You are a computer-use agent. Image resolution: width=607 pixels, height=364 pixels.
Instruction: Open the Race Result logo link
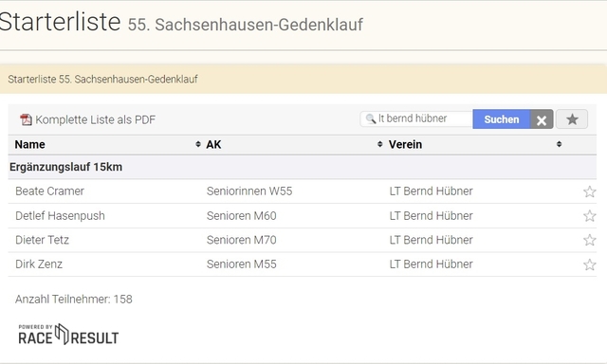[68, 335]
